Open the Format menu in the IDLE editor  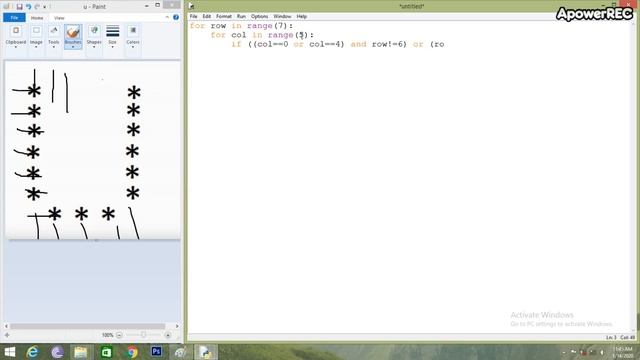(224, 16)
